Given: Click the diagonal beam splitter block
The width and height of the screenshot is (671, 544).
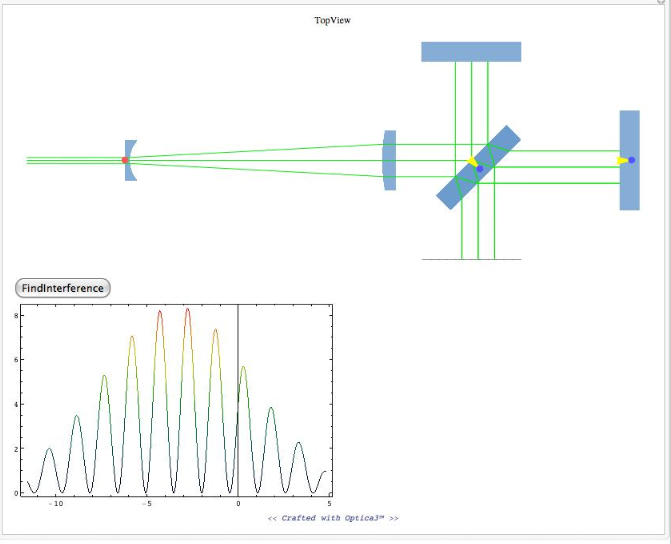Looking at the screenshot, I should pos(478,167).
